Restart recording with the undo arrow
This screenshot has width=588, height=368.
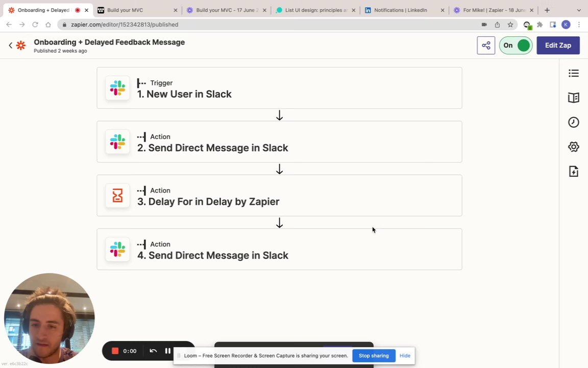153,351
